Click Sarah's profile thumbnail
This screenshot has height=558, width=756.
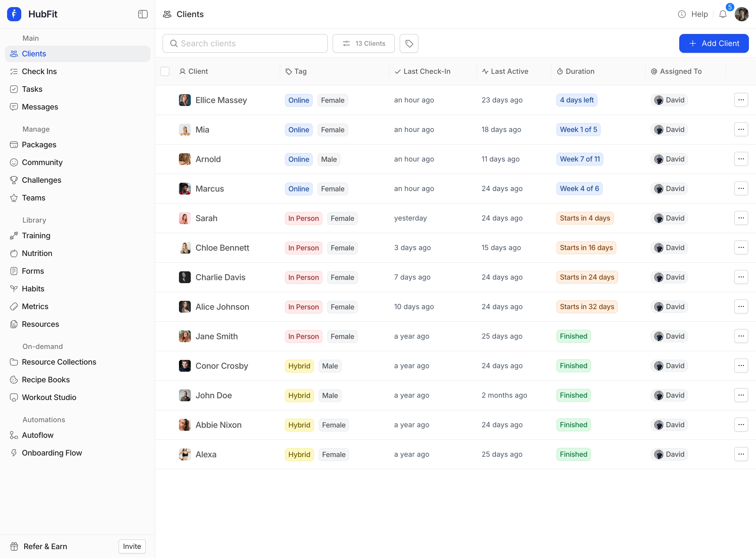pyautogui.click(x=185, y=218)
